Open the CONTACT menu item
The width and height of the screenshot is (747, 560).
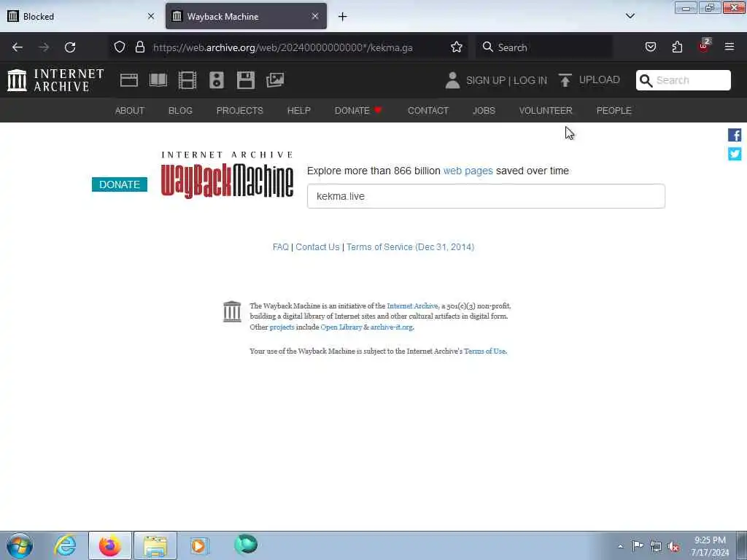[x=428, y=111]
